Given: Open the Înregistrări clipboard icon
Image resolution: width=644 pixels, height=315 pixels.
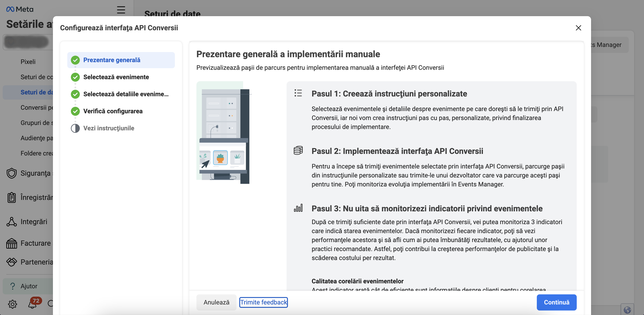Looking at the screenshot, I should 11,197.
